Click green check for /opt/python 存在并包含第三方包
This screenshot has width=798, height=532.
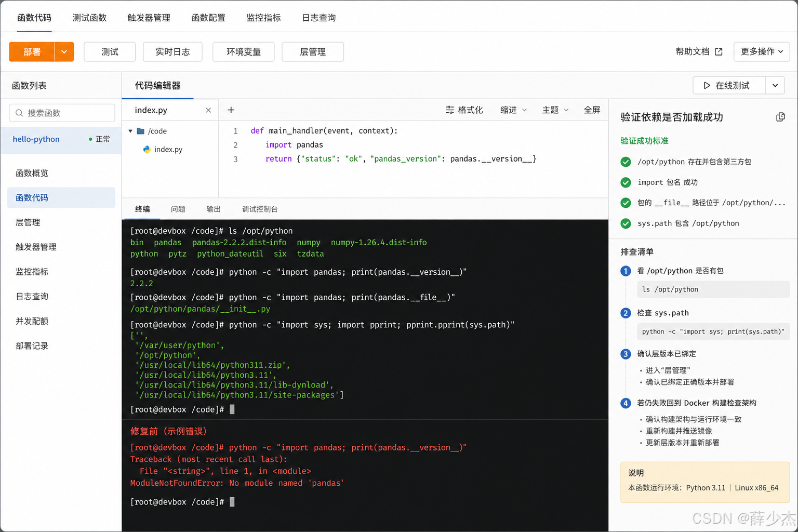point(626,162)
